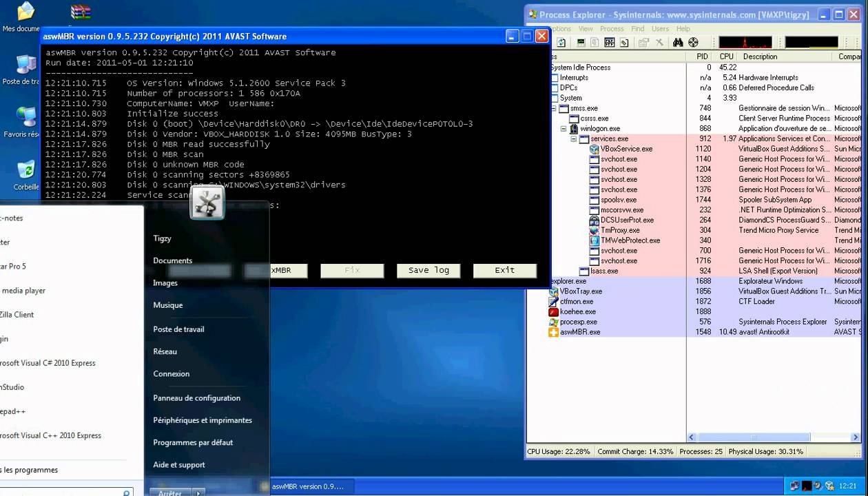This screenshot has width=868, height=496.
Task: Click the binoculars Find Handle icon
Action: click(x=678, y=42)
